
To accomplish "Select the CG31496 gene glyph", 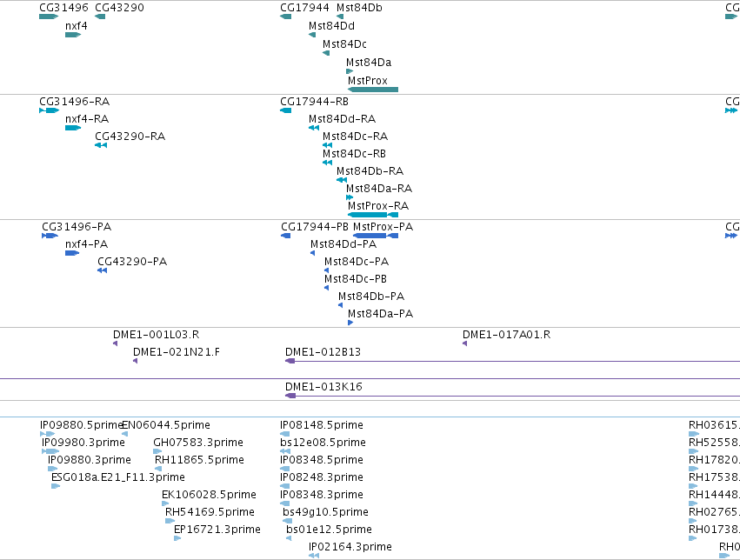I will tap(49, 17).
